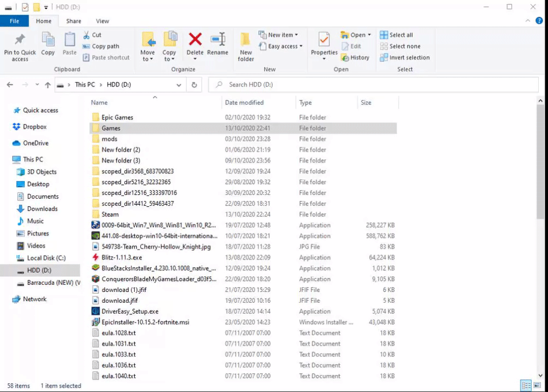The image size is (548, 392).
Task: Open Local Disk (C:) in sidebar
Action: click(41, 258)
